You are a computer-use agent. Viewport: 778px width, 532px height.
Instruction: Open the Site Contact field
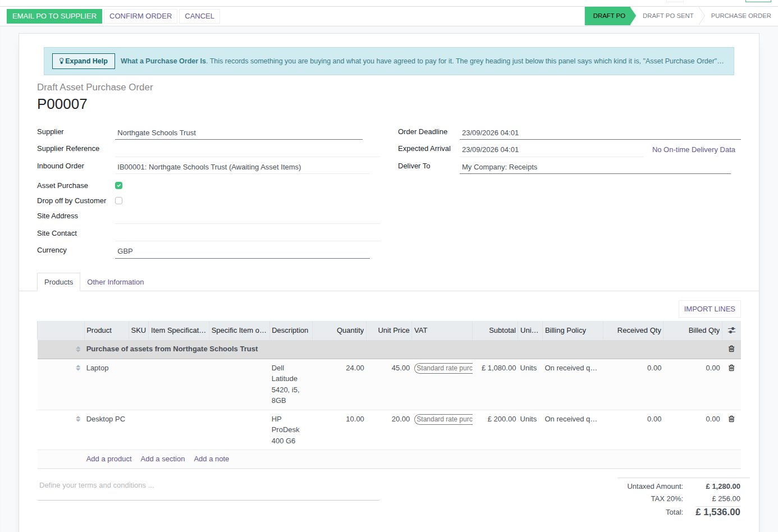(248, 234)
